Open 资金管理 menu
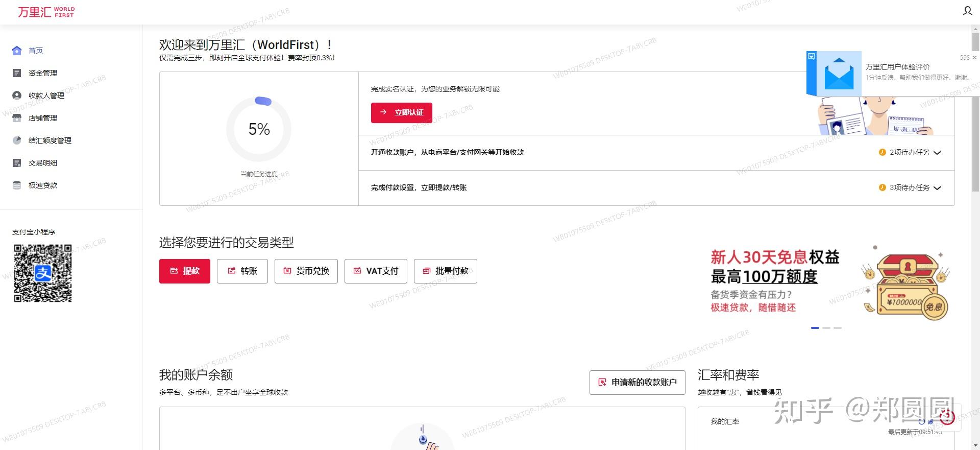This screenshot has height=450, width=980. pos(43,73)
